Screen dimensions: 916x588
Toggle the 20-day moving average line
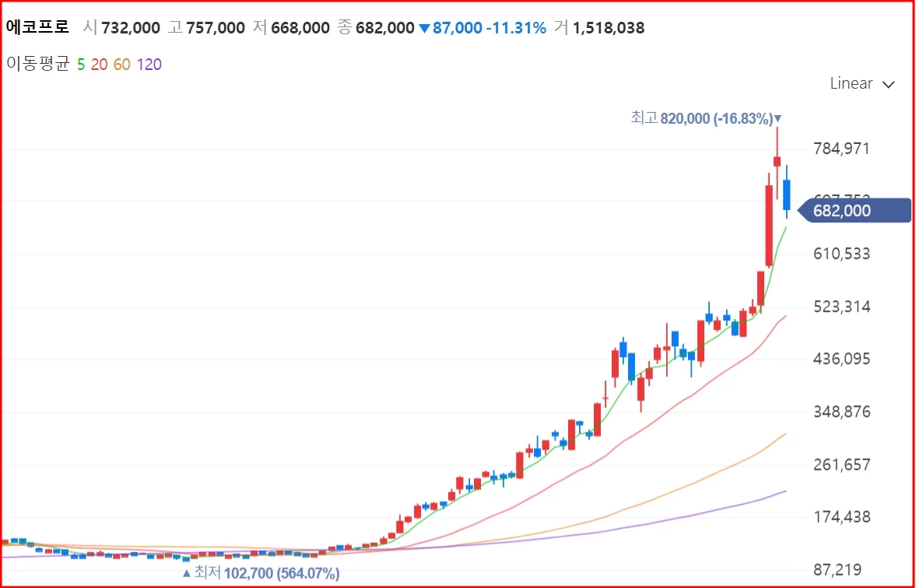[99, 65]
